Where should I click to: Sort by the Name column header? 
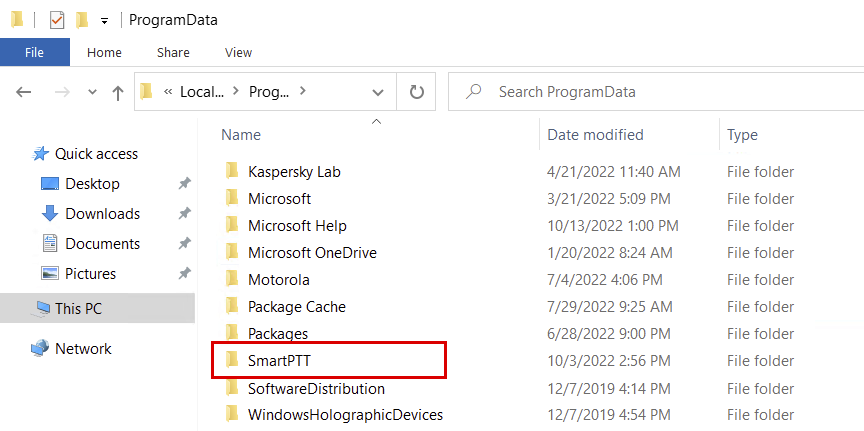pyautogui.click(x=241, y=134)
